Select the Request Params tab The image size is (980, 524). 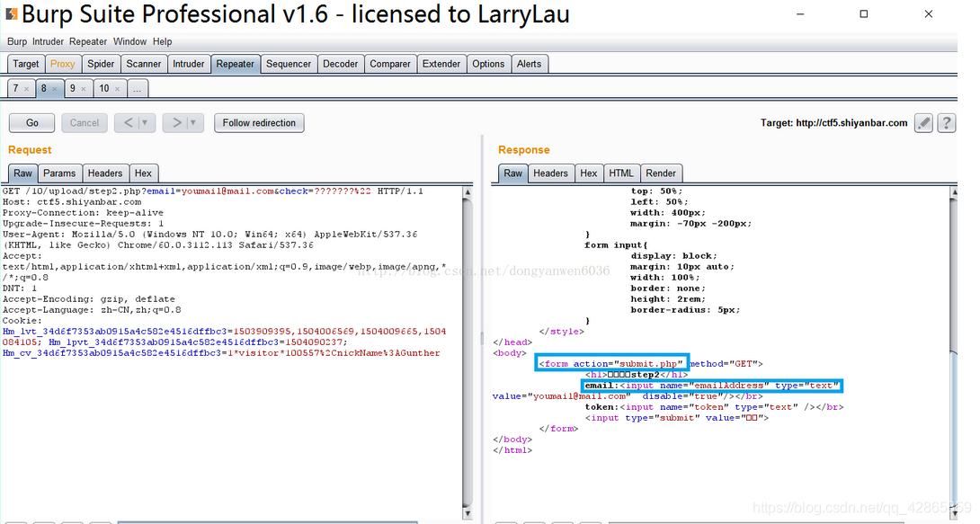tap(59, 173)
